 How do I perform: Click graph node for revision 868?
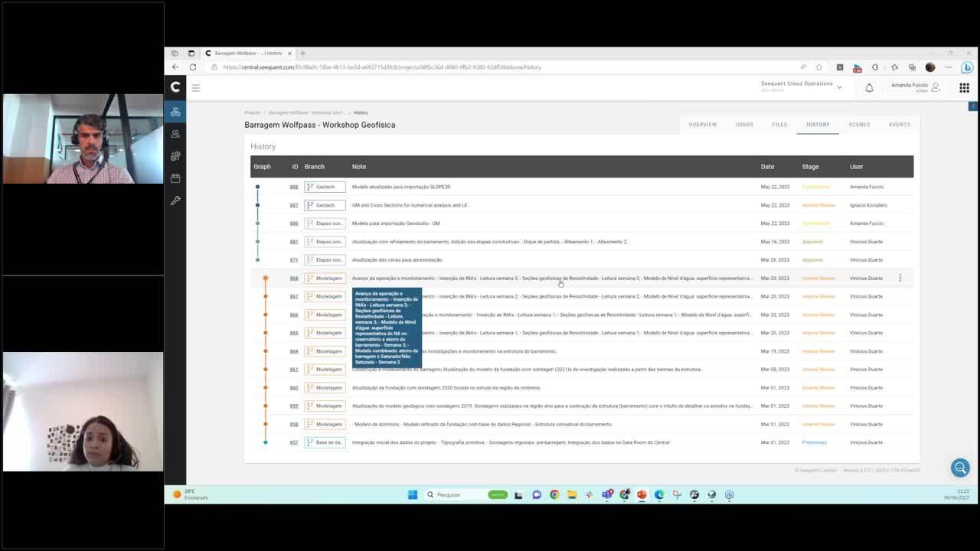tap(265, 278)
